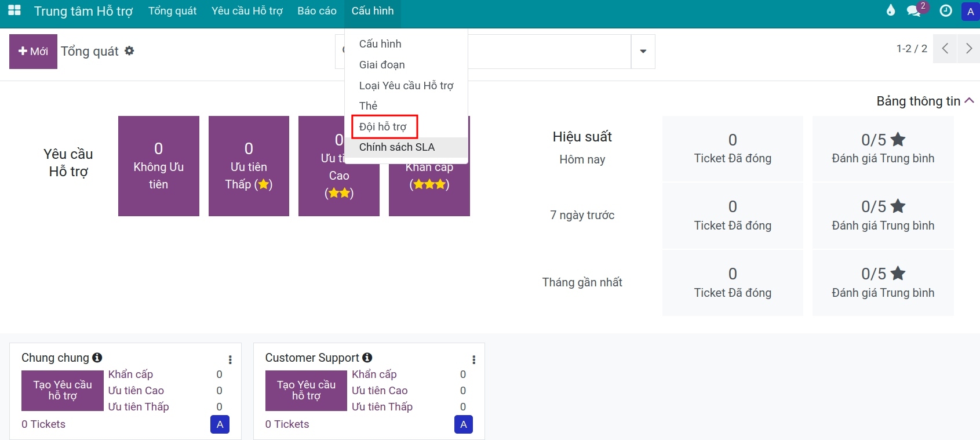This screenshot has width=980, height=440.
Task: Click Tạo Yêu cầu hỗ trợ in Customer Support
Action: (x=306, y=390)
